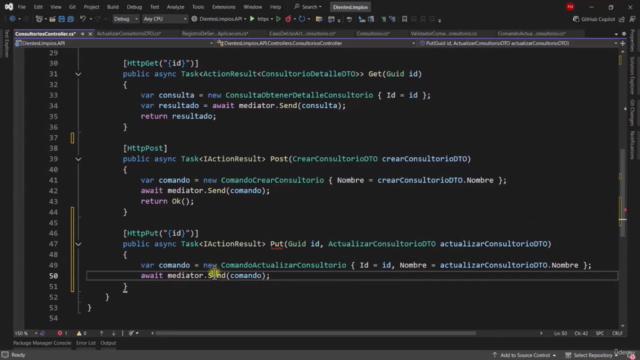Viewport: 640px width, 360px height.
Task: Click the warning count triangle icon
Action: click(79, 333)
